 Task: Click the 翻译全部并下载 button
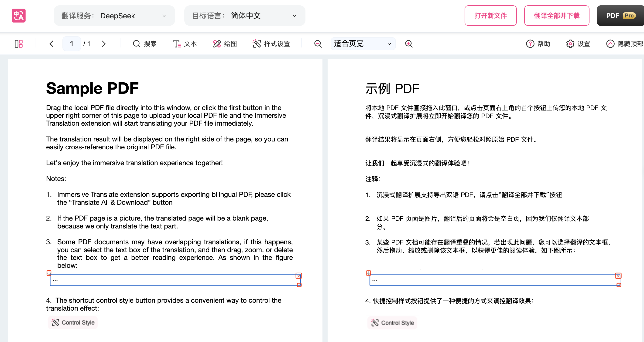point(556,16)
